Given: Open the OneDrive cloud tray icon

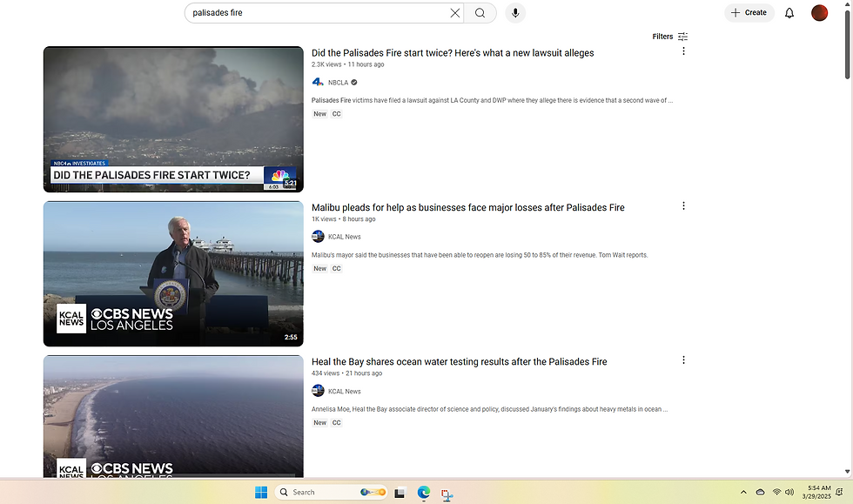Looking at the screenshot, I should (761, 493).
